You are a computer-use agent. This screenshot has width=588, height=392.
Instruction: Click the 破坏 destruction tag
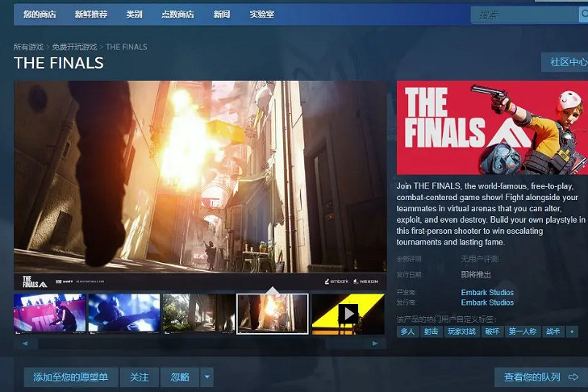492,332
